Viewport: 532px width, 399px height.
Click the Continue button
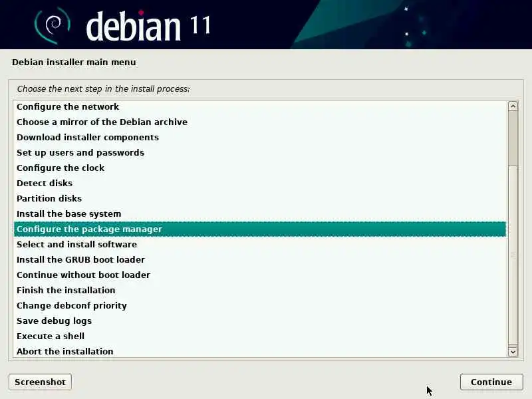click(491, 382)
